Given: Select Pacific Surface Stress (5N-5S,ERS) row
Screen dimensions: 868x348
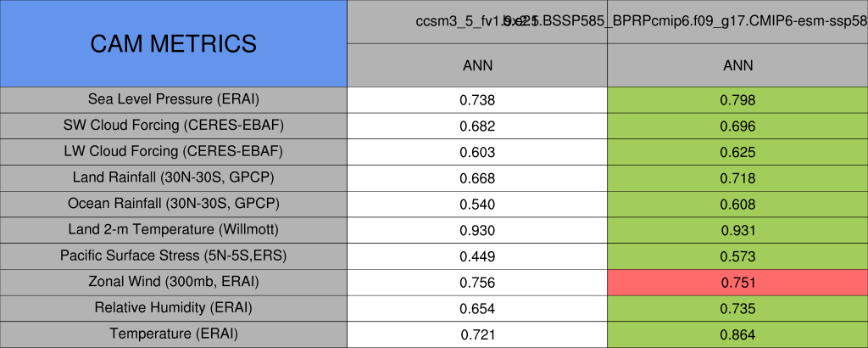Looking at the screenshot, I should [x=173, y=255].
